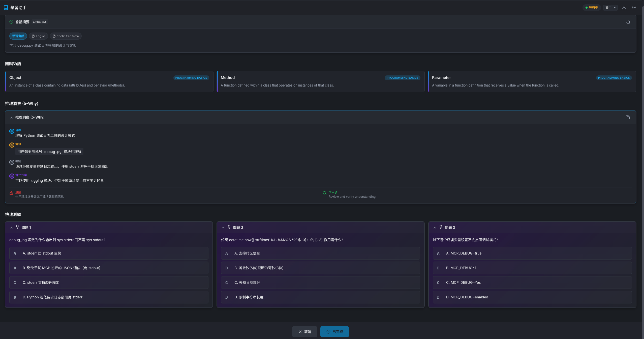Click the 等待中 status badge
Screen dimensions: 644x339
592,8
